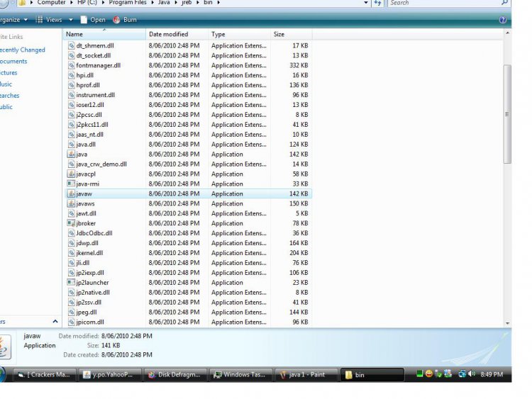Viewport: 532px width, 399px height.
Task: Select the jp2iexp.dll file name
Action: coord(90,273)
